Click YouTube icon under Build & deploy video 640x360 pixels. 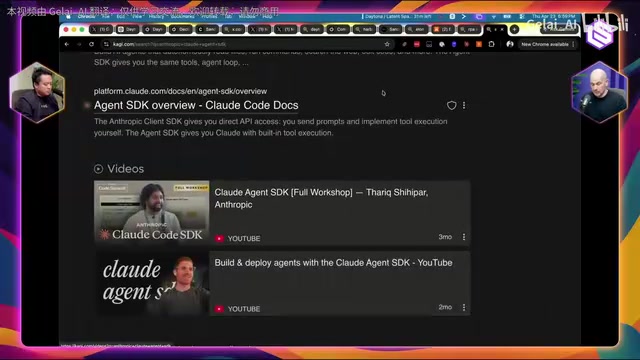(x=219, y=309)
